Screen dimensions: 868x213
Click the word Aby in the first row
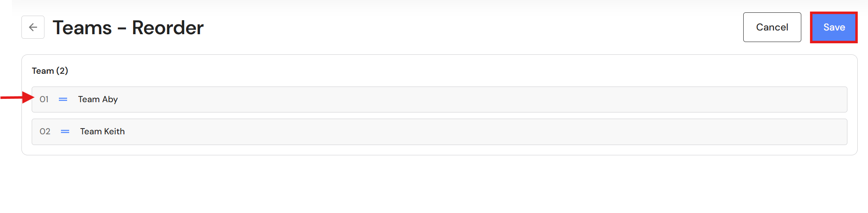tap(110, 99)
